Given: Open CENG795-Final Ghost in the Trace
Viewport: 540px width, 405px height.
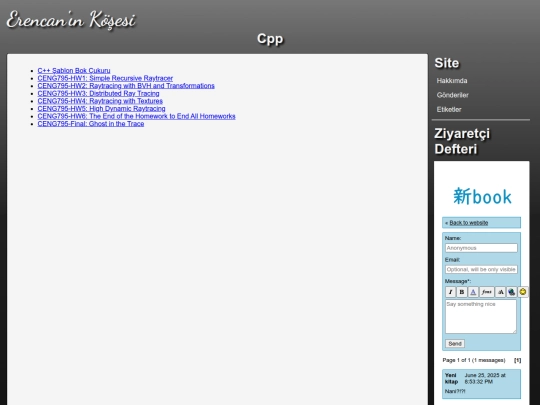Looking at the screenshot, I should (91, 124).
